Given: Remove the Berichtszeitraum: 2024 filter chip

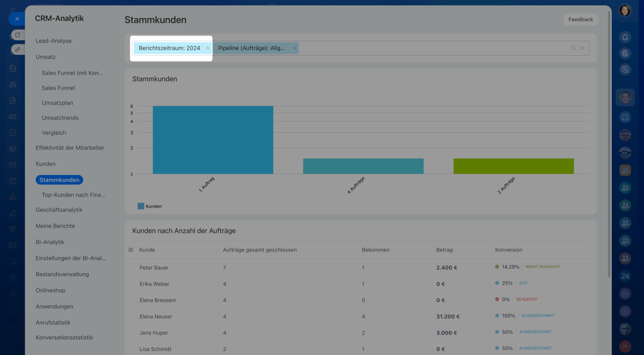Looking at the screenshot, I should [208, 48].
